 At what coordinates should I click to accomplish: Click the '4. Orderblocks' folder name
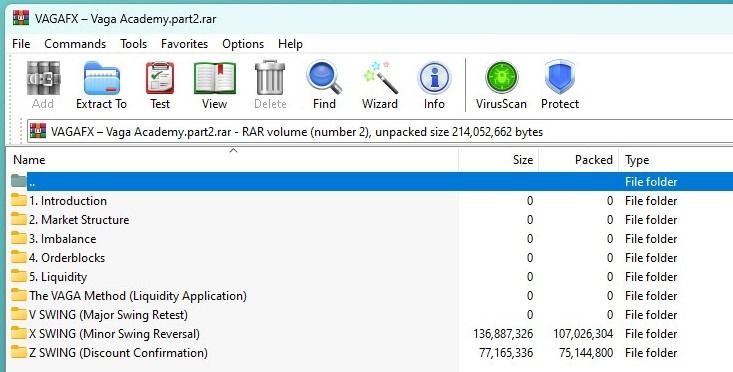(x=67, y=258)
